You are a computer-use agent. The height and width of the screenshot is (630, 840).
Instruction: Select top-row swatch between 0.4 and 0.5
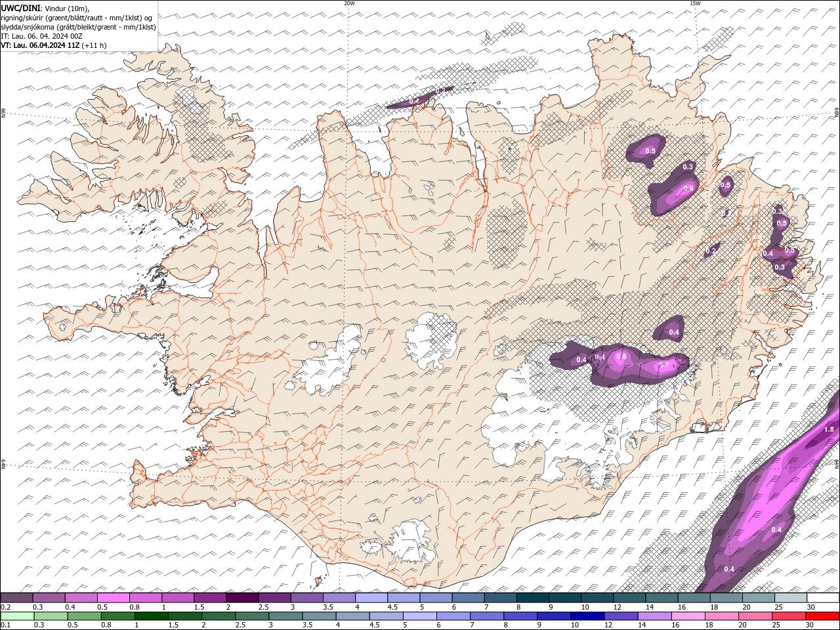[81, 598]
